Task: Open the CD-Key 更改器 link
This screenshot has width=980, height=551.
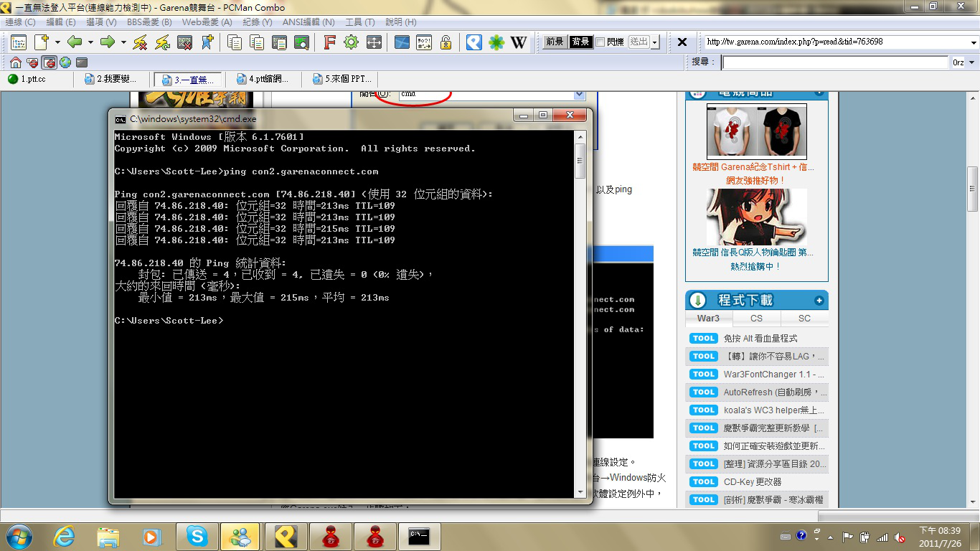Action: (x=753, y=482)
